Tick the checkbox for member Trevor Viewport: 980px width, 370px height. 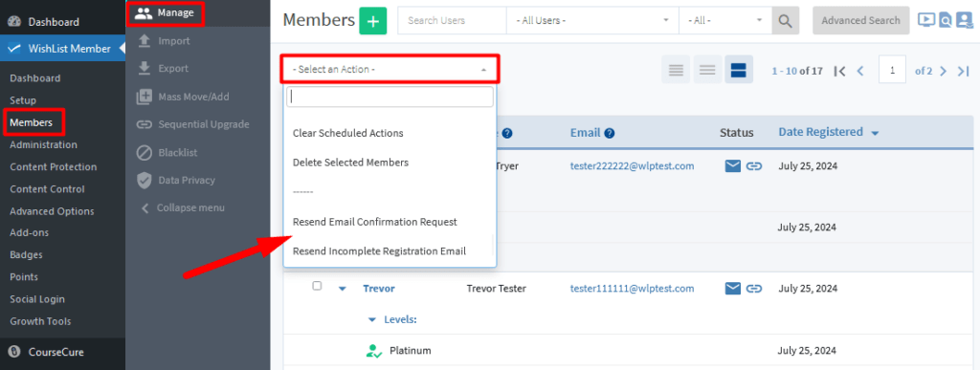tap(317, 286)
